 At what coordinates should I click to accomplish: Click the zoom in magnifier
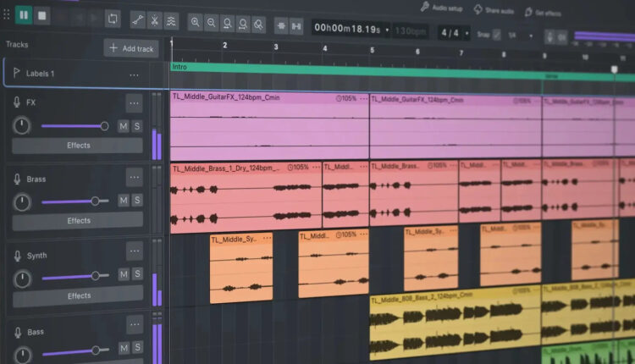[196, 22]
